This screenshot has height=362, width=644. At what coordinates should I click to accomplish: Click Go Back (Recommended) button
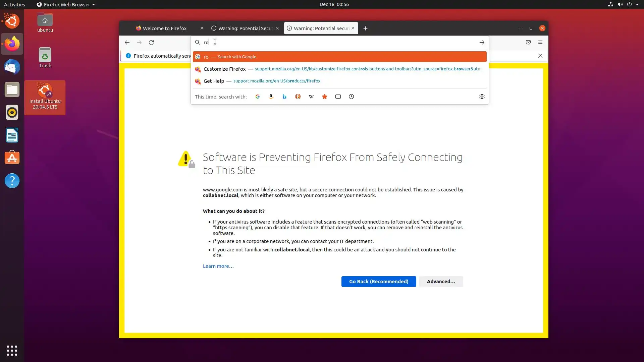point(378,282)
